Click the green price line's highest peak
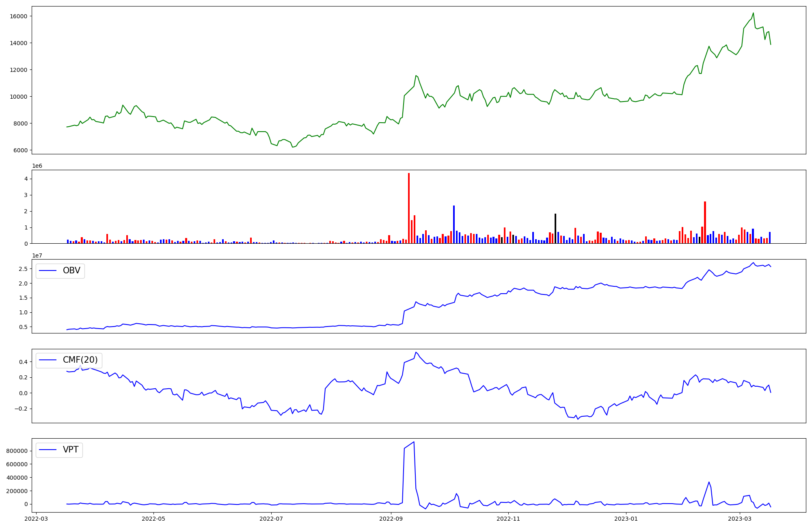The width and height of the screenshot is (812, 528). [x=753, y=13]
